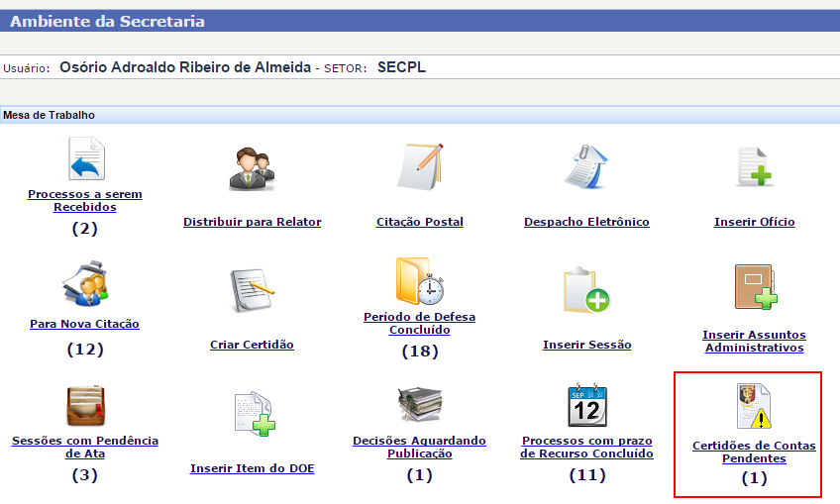840x504 pixels.
Task: Click the Mesa de Trabalho section header
Action: 49,116
